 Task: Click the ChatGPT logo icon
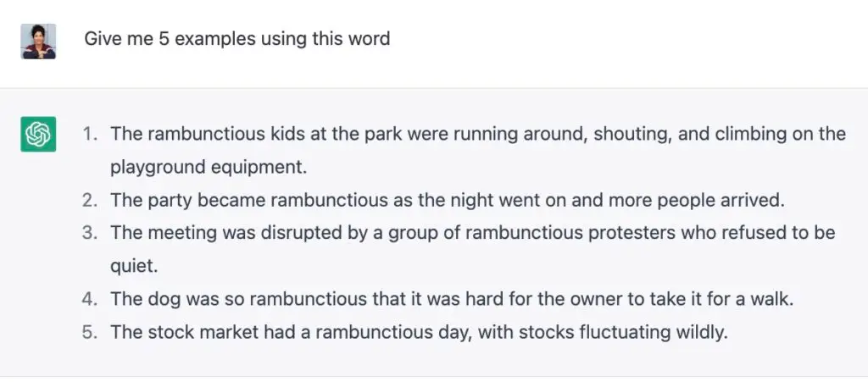38,134
